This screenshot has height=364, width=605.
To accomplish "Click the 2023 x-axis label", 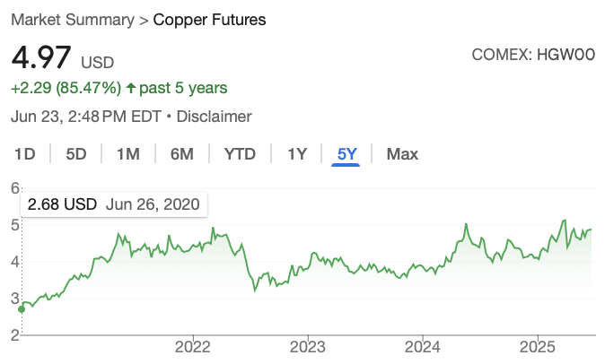I will click(x=308, y=347).
